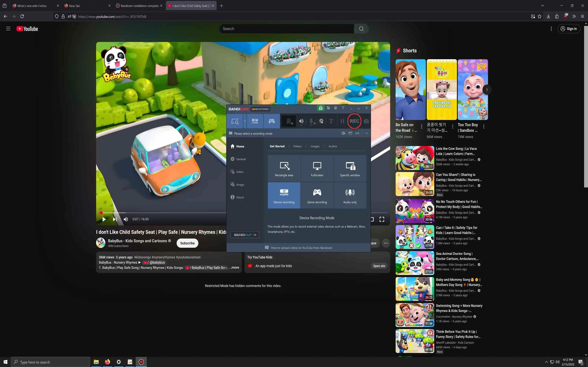Toggle mouse click effects icon

(x=321, y=121)
